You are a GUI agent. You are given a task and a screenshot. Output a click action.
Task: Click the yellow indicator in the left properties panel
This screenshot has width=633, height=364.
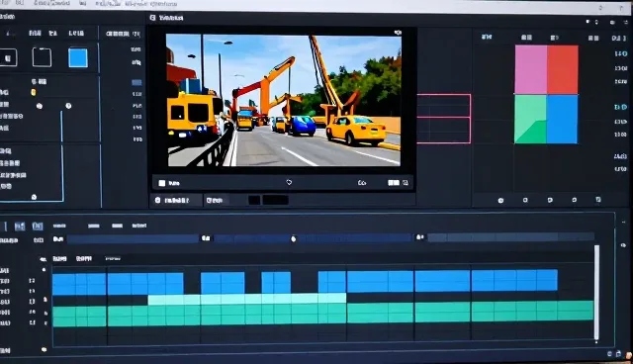[34, 92]
